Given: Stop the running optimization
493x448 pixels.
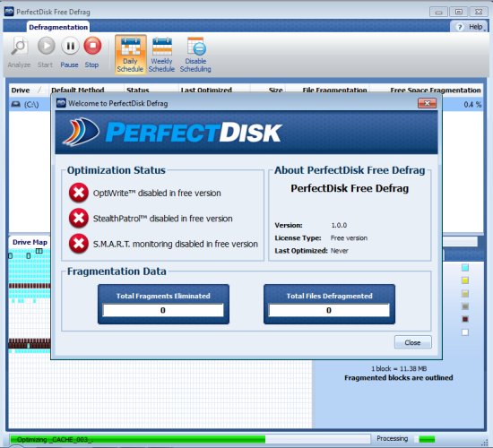Looking at the screenshot, I should point(92,46).
